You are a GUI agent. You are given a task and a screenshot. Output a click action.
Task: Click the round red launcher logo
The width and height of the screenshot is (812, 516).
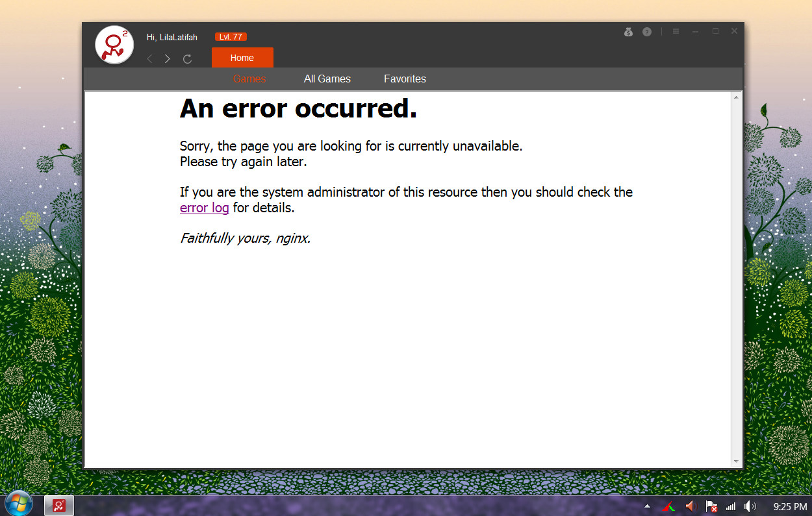pos(114,45)
